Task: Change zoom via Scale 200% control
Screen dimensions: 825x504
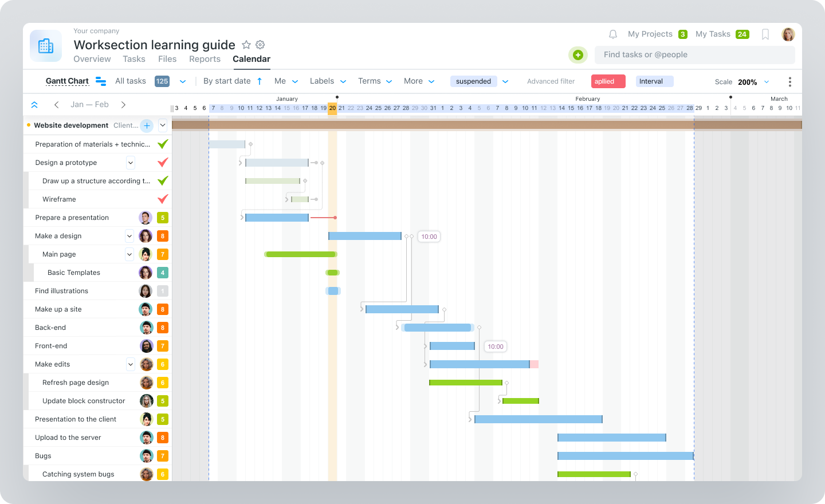Action: (748, 82)
